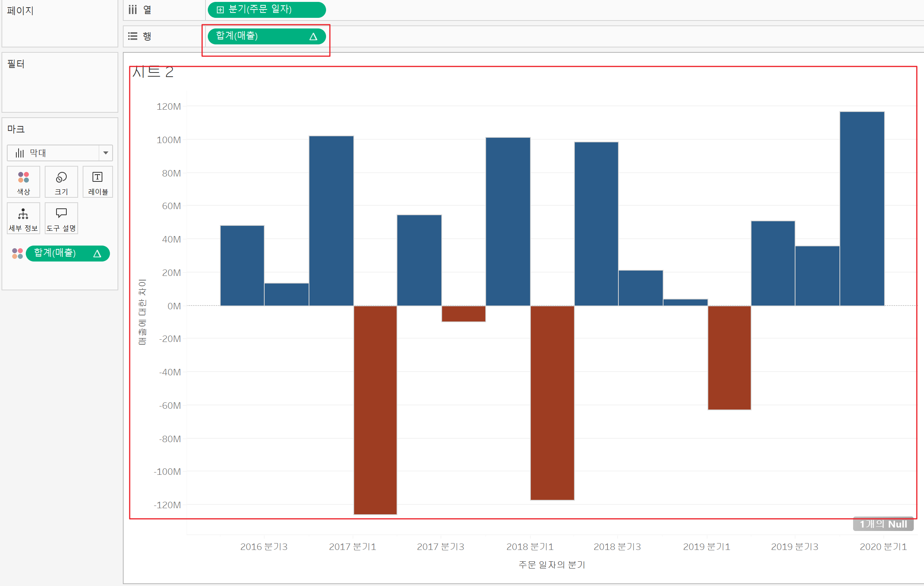Click delta triangle on rows 합계(매출) pill
The height and width of the screenshot is (586, 924).
click(x=313, y=36)
